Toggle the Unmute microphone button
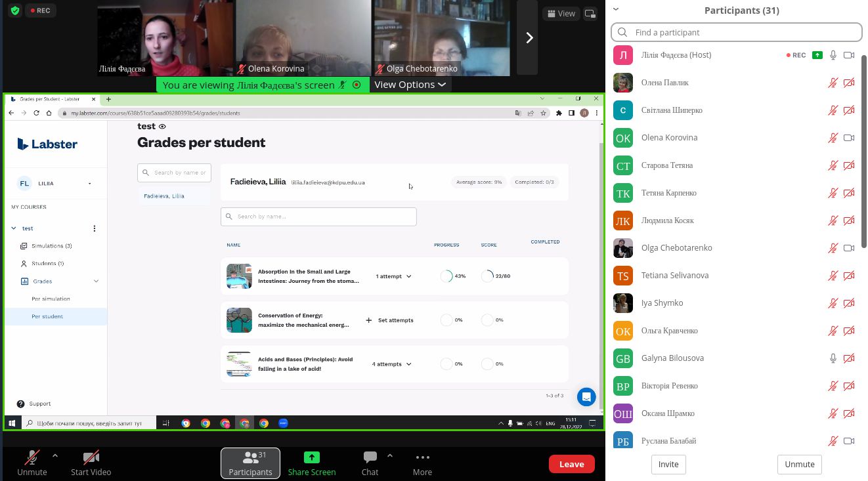This screenshot has width=868, height=481. point(32,457)
